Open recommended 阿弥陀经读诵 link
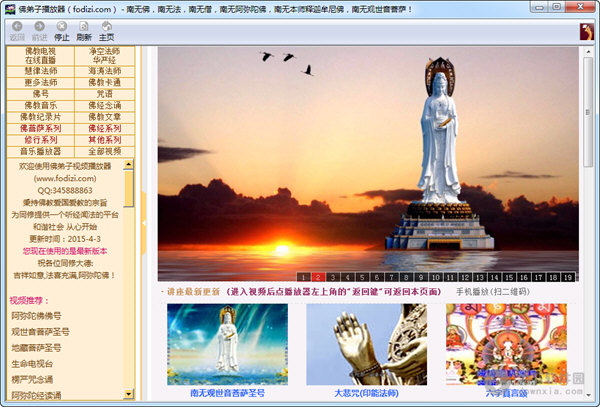 pyautogui.click(x=36, y=395)
